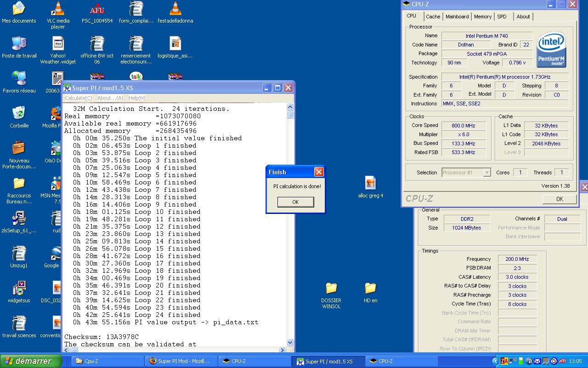The image size is (588, 368).
Task: Switch to the Mainboard tab in CPU-Z
Action: click(457, 17)
